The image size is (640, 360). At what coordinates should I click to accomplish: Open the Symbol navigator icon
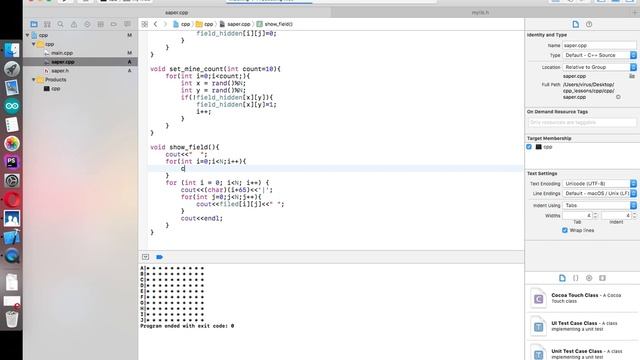(x=47, y=24)
